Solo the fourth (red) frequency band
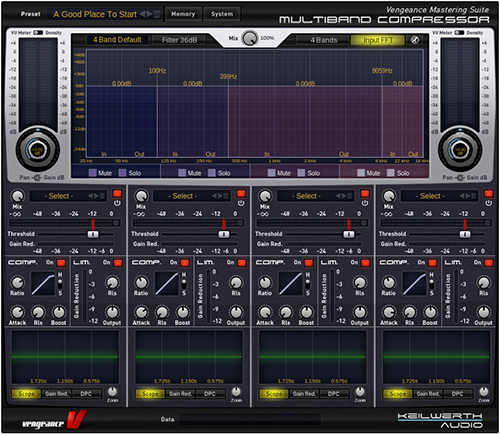Image resolution: width=500 pixels, height=435 pixels. pos(391,173)
